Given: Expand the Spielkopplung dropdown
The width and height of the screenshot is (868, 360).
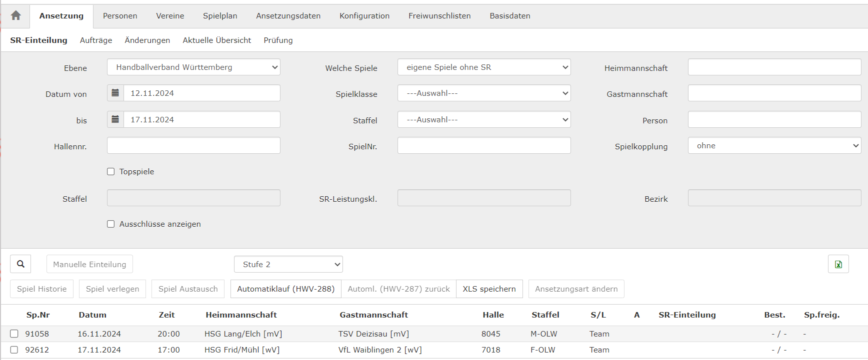Looking at the screenshot, I should pos(774,146).
